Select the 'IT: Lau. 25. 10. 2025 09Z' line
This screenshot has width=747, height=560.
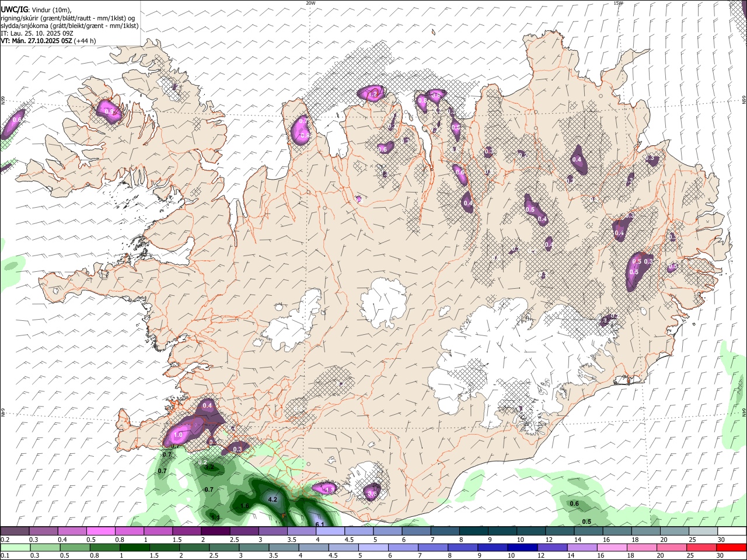[x=37, y=33]
